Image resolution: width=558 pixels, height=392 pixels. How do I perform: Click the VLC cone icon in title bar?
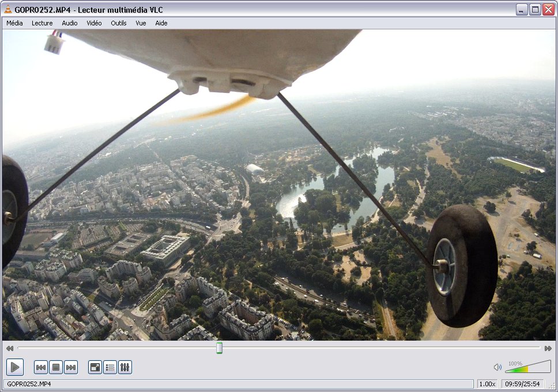8,10
